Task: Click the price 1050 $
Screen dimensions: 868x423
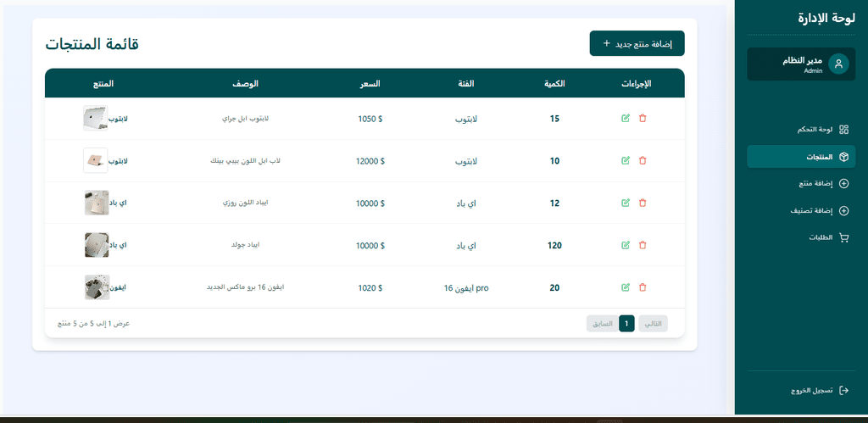Action: (370, 119)
